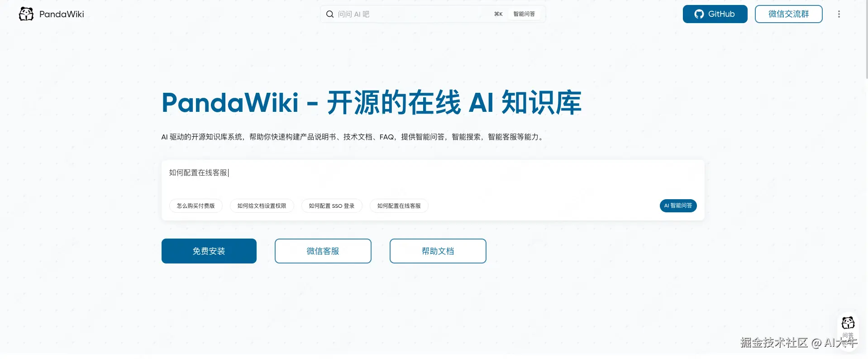868x359 pixels.
Task: Open the three-dot more options menu
Action: click(839, 14)
